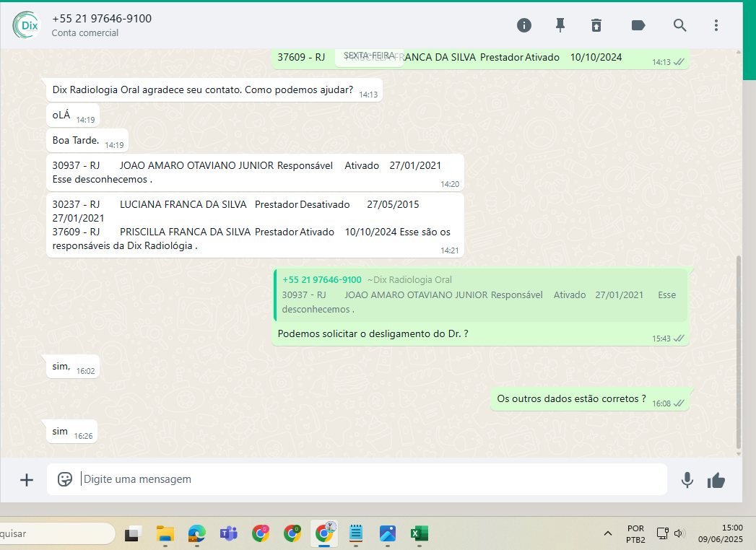Delete the conversation via trash icon
The image size is (756, 550).
coord(596,25)
